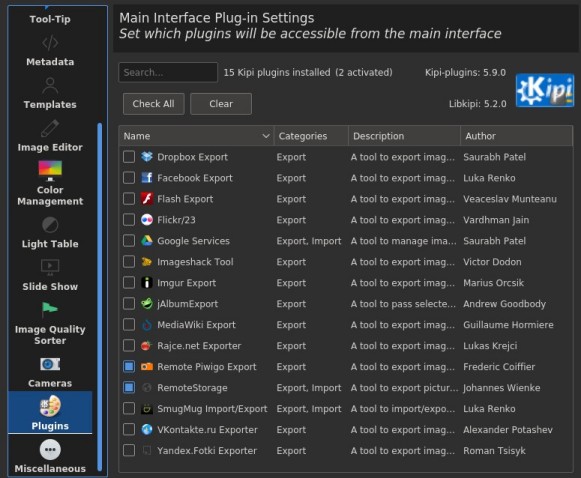This screenshot has width=581, height=478.
Task: Select the Image Editor pencil icon
Action: point(50,128)
